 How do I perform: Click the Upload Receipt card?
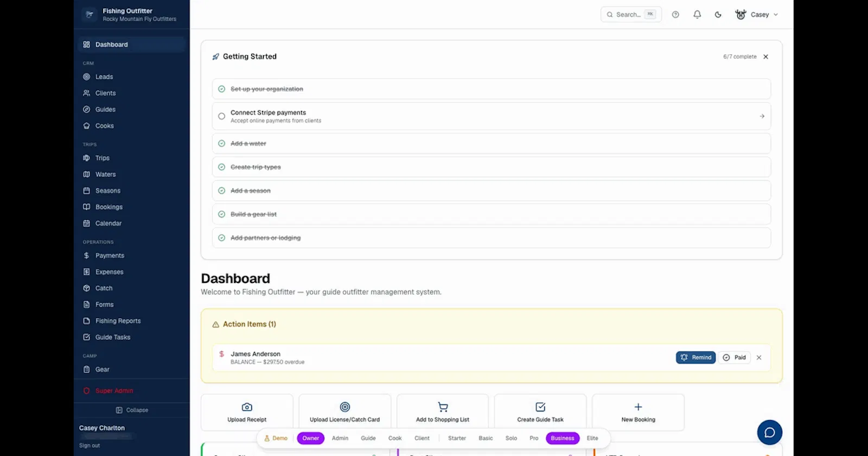pos(247,413)
